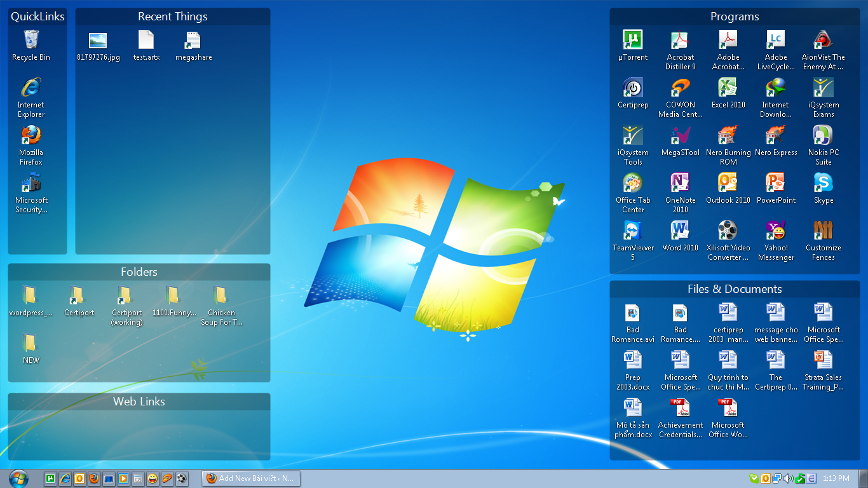Select the Yahoo! Messenger desktop shortcut
868x488 pixels.
776,241
